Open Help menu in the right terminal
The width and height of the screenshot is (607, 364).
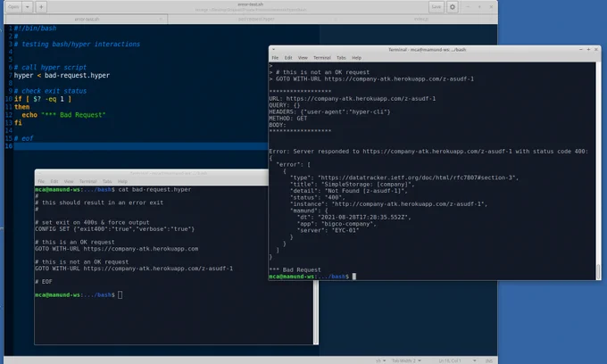coord(356,58)
